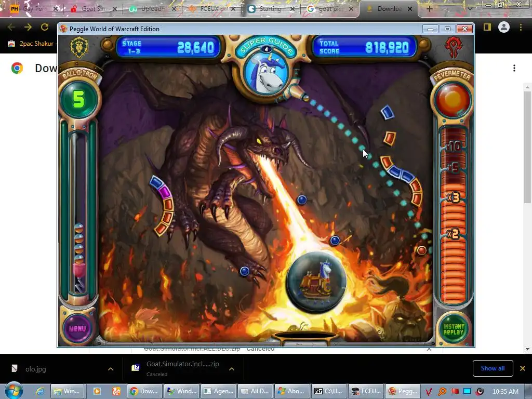
Task: Open the Downloads page three-dot menu
Action: 514,68
